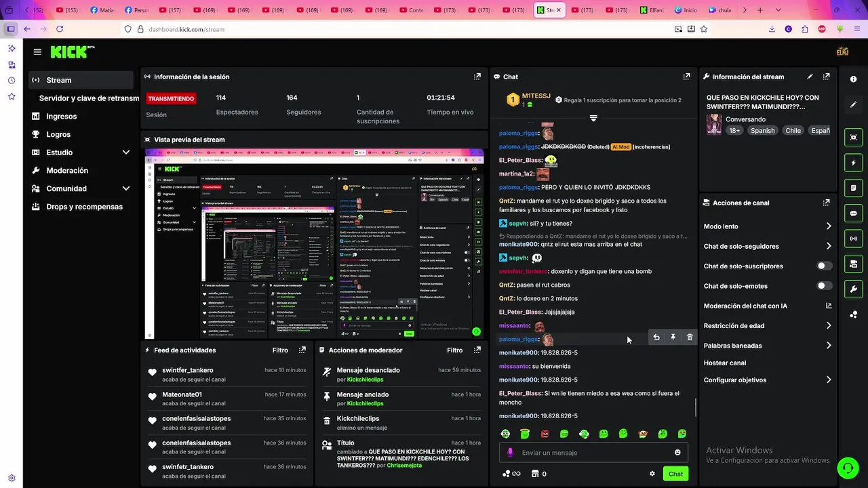Image resolution: width=868 pixels, height=488 pixels.
Task: Open Filtro in Acciones de moderador
Action: 455,350
